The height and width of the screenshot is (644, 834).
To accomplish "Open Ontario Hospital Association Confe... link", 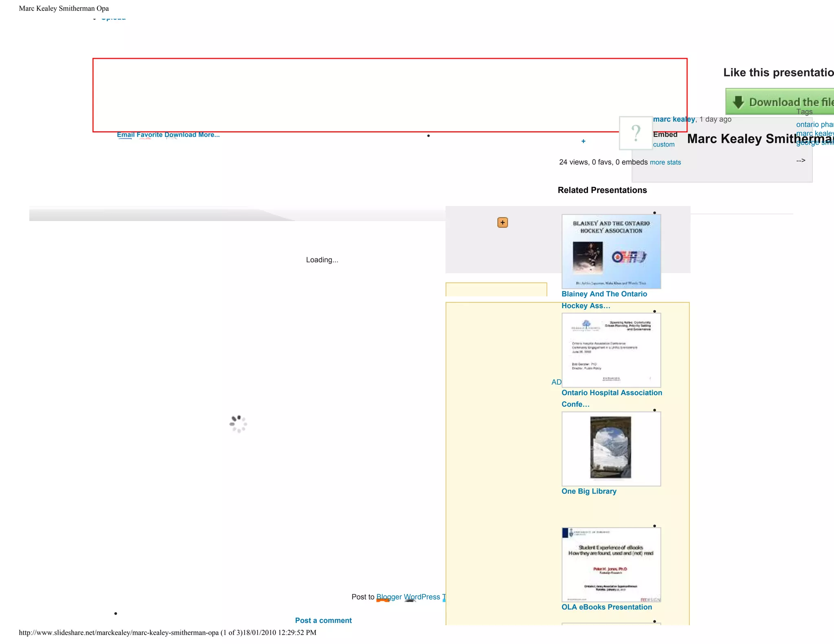I will click(x=611, y=393).
